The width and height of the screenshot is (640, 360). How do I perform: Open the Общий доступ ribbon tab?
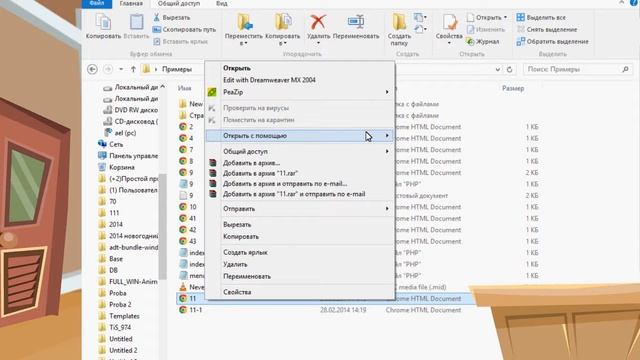179,3
